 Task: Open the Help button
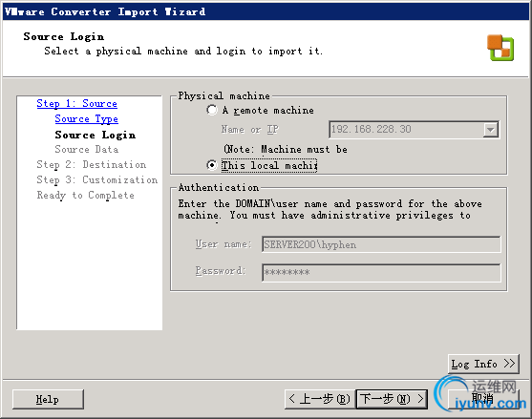(48, 399)
